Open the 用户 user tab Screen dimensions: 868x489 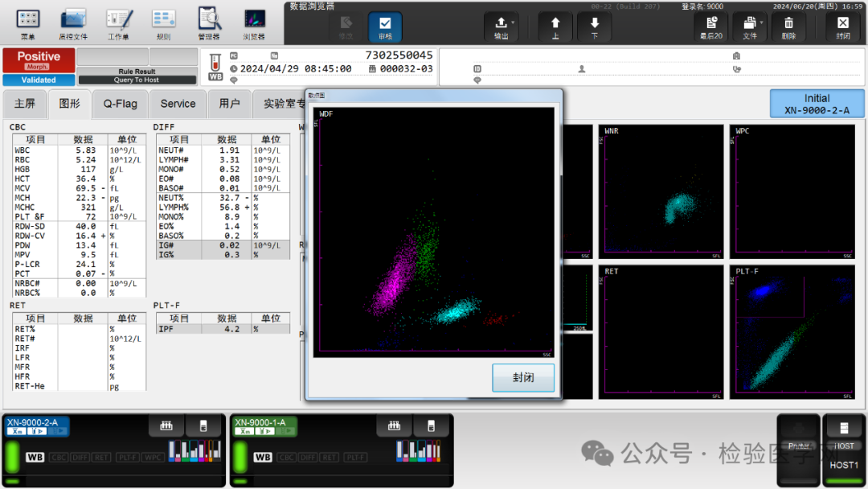coord(229,104)
